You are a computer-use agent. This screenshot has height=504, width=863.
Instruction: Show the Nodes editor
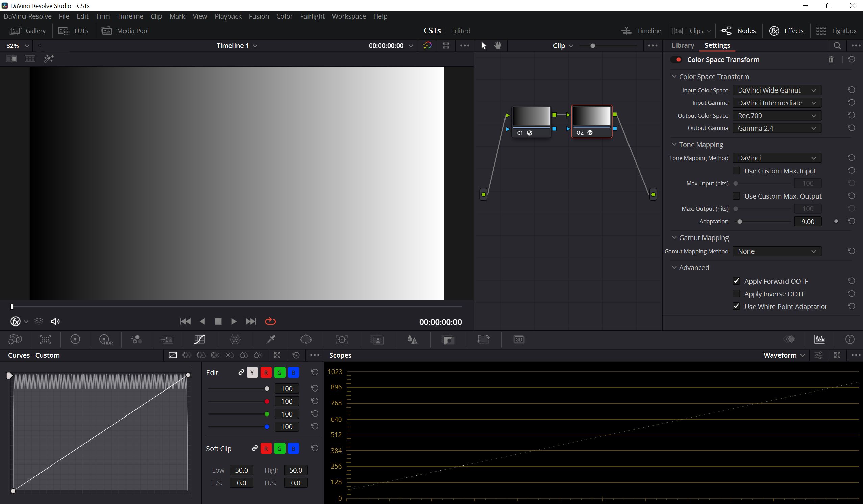[738, 31]
